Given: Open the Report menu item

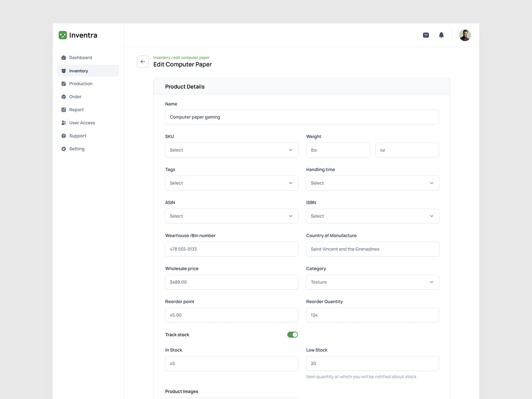Looking at the screenshot, I should point(76,110).
